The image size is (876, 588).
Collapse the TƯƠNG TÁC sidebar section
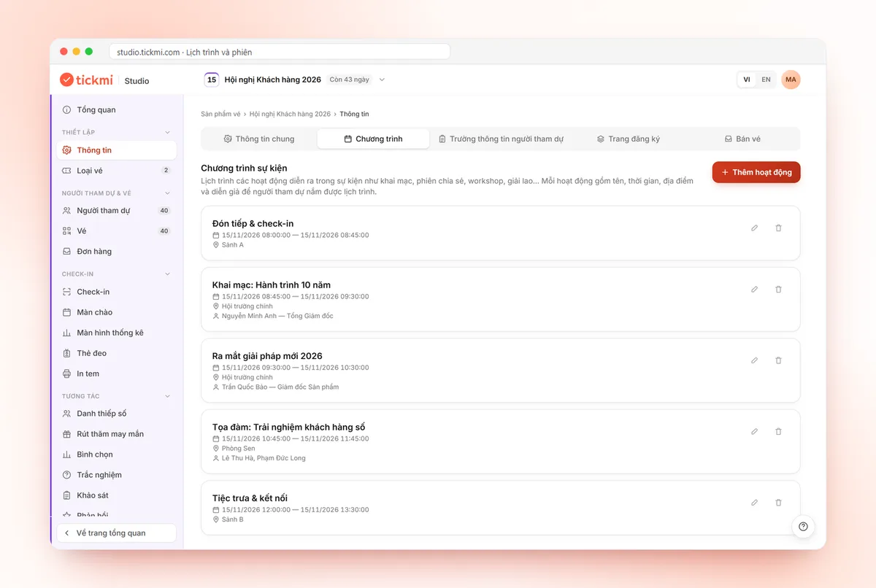tap(167, 396)
